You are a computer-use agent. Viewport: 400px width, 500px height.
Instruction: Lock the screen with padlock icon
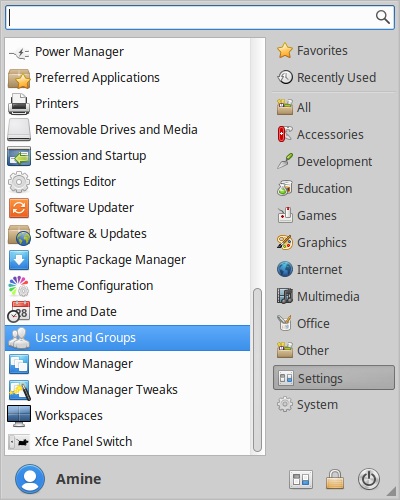[x=335, y=479]
